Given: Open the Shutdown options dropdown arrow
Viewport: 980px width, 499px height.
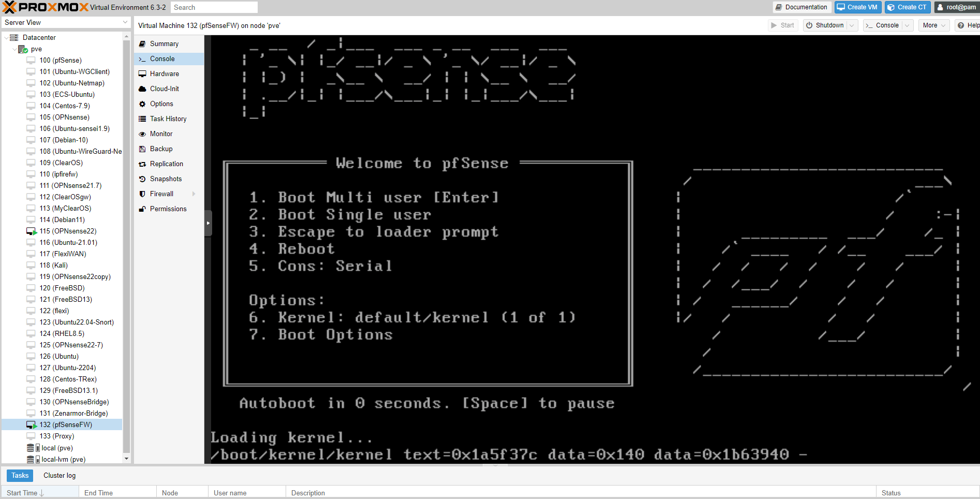Looking at the screenshot, I should pyautogui.click(x=852, y=25).
